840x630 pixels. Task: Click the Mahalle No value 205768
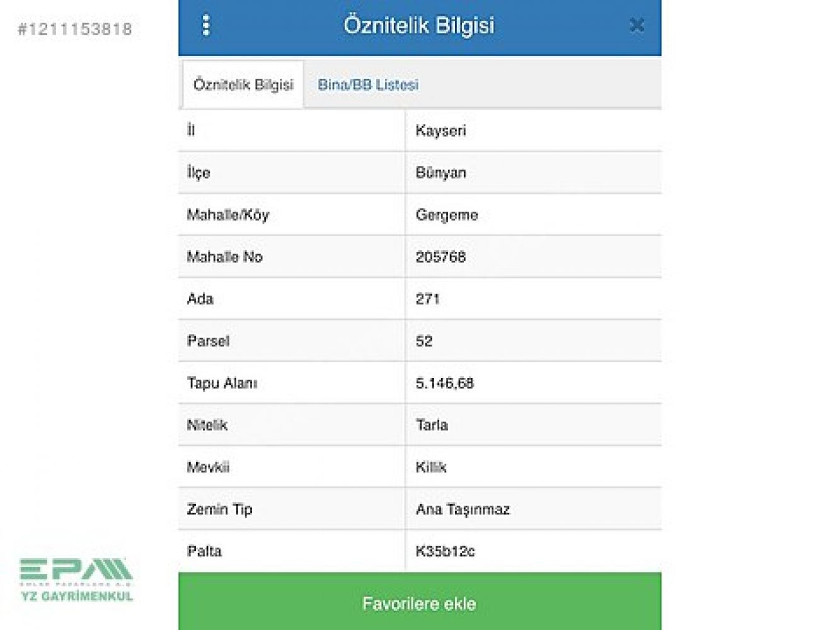[x=440, y=257]
